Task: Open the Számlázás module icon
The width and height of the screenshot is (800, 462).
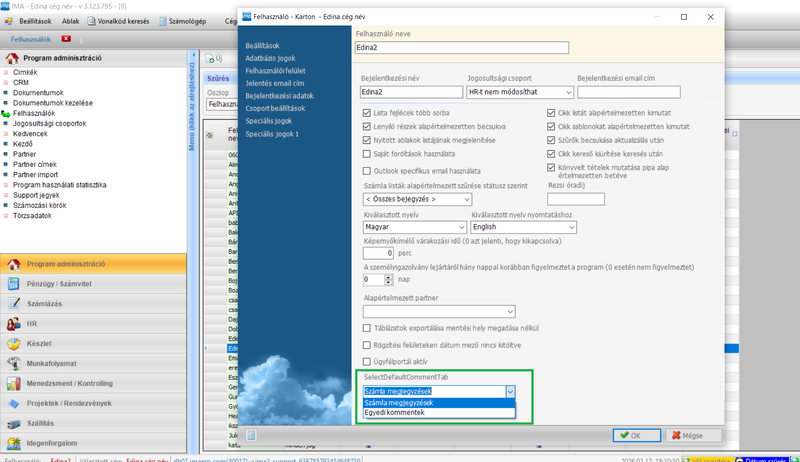Action: 14,305
